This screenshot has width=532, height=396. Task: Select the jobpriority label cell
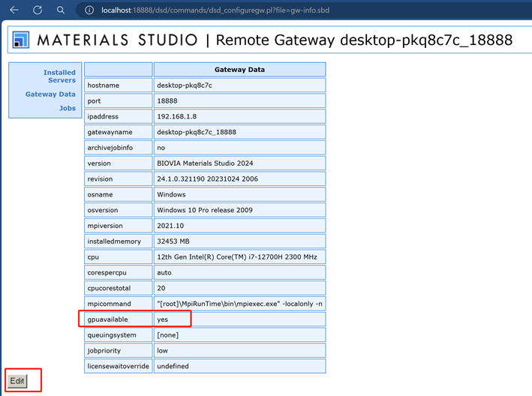[118, 350]
